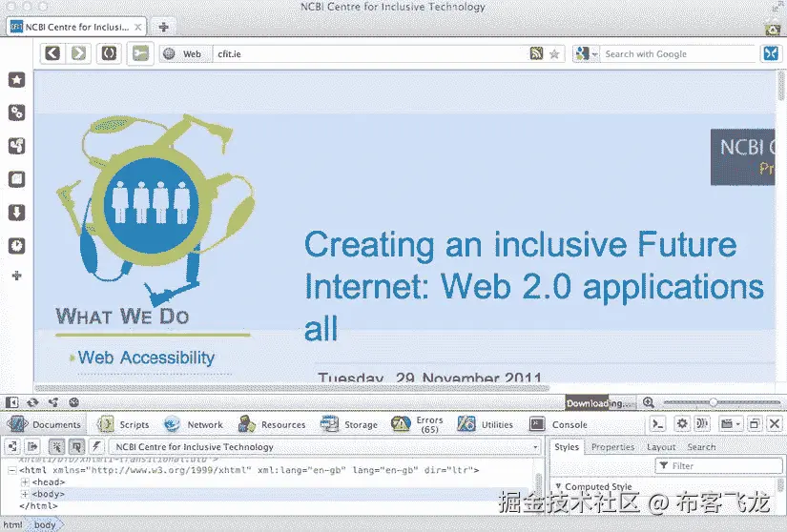Open the Utilities tab
Screen dimensions: 787x532
[486, 424]
